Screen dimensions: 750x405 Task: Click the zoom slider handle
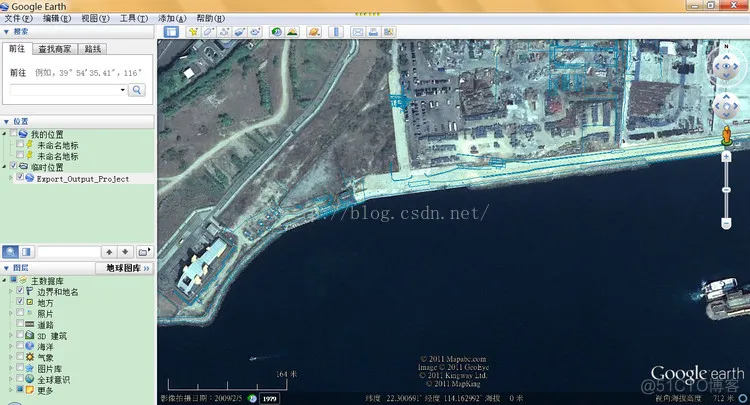click(726, 190)
